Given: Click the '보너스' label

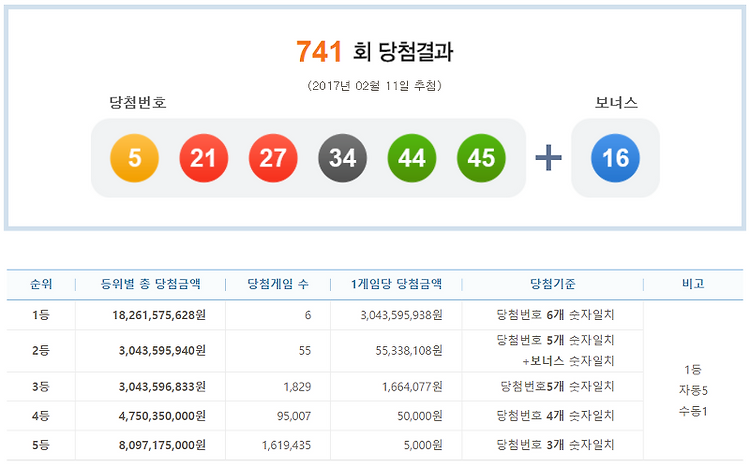Looking at the screenshot, I should [x=616, y=102].
